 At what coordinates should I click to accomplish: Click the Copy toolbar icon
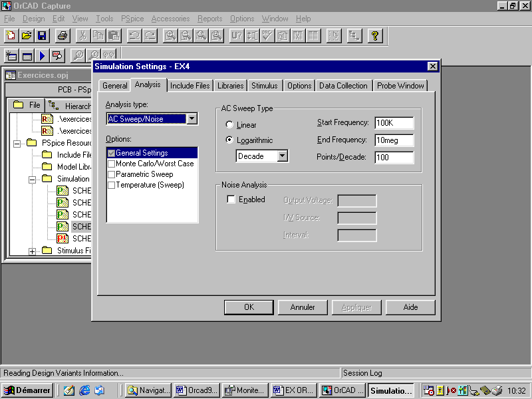pos(98,36)
